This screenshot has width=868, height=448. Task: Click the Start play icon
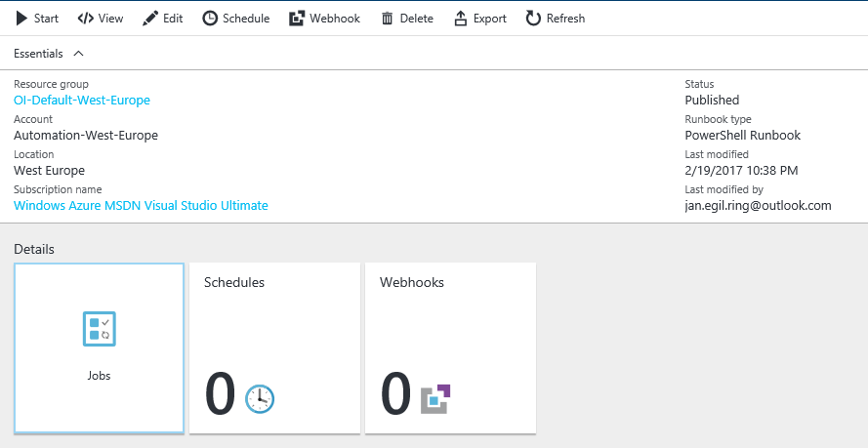coord(22,19)
